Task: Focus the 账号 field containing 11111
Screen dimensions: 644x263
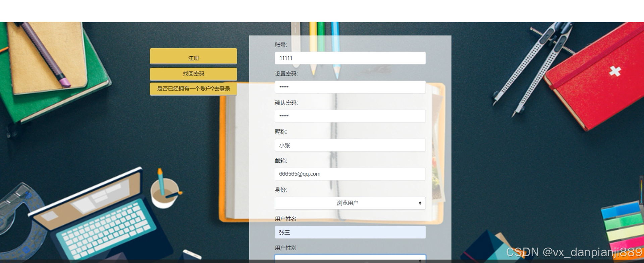Action: click(x=350, y=58)
